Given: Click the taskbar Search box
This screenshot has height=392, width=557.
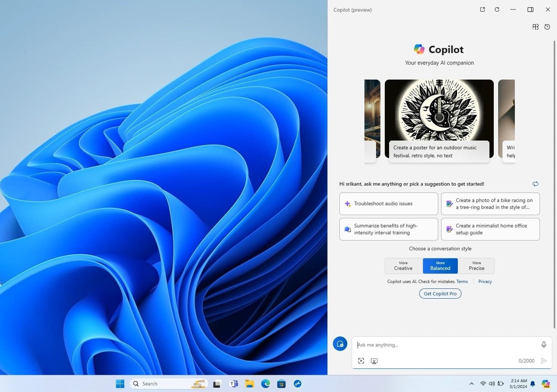Looking at the screenshot, I should [169, 384].
